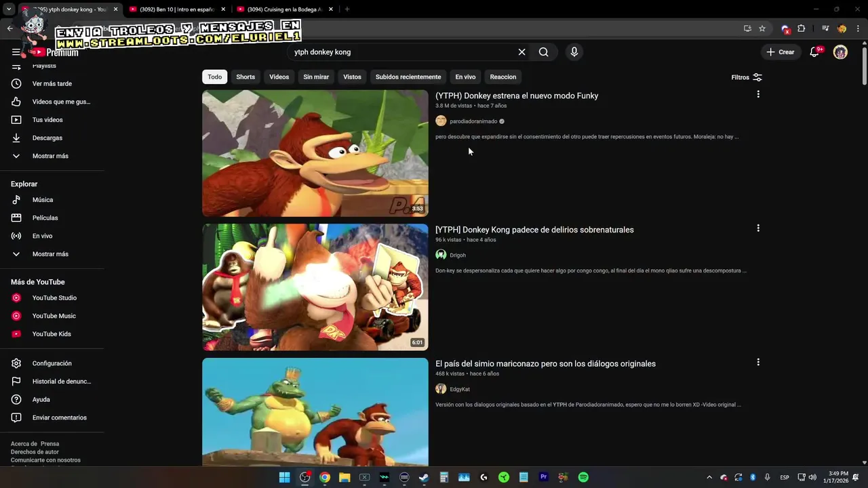Click the magnifier search button
This screenshot has width=868, height=488.
point(543,52)
